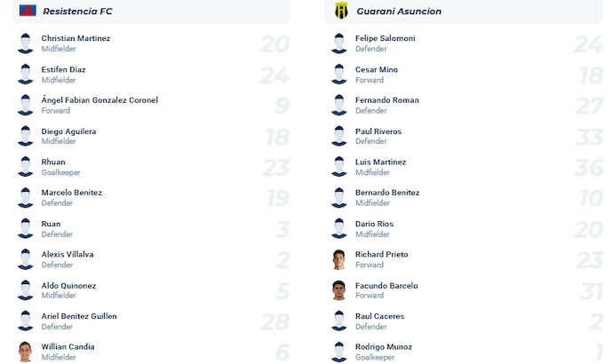Viewport: 613px width, 364px height.
Task: Click Alexis Villalva's avatar icon
Action: tap(25, 259)
